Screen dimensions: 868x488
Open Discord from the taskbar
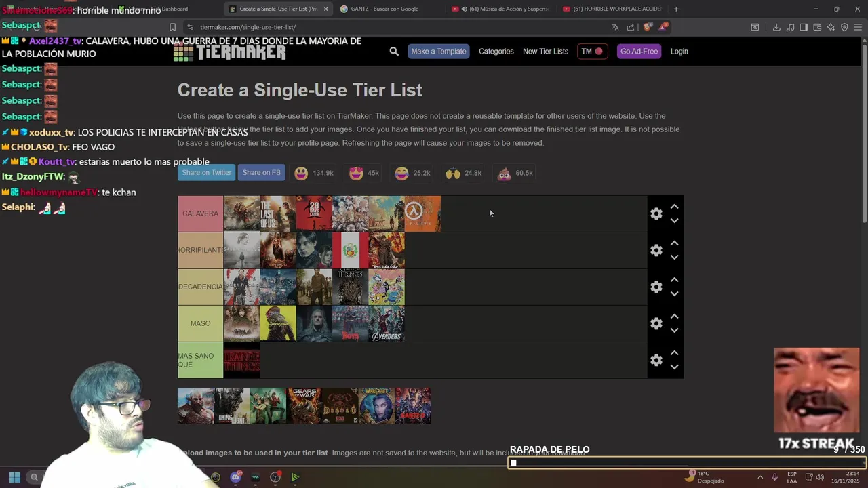click(x=235, y=477)
